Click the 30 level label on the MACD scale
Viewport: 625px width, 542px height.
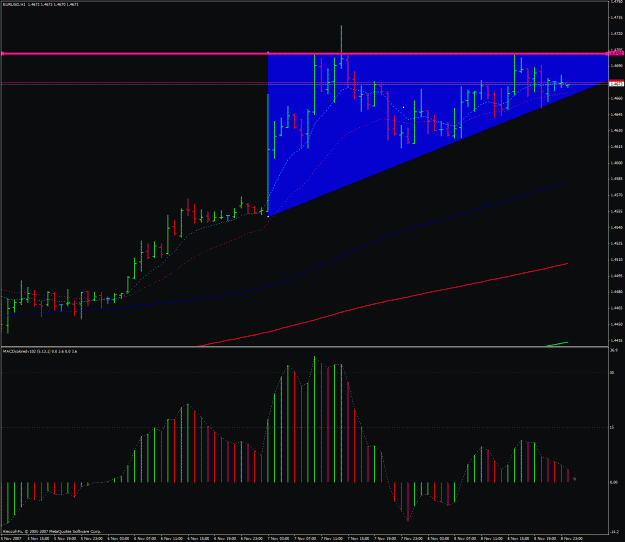[612, 373]
